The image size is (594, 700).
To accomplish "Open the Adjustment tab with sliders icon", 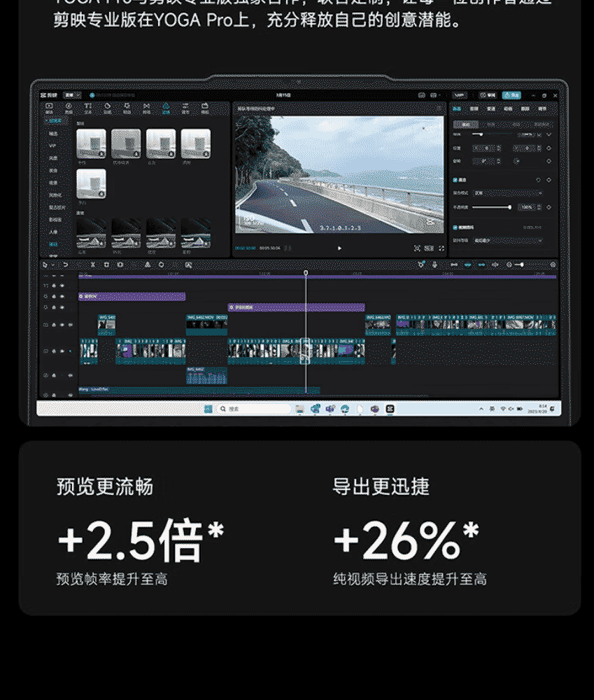I will pos(185,108).
